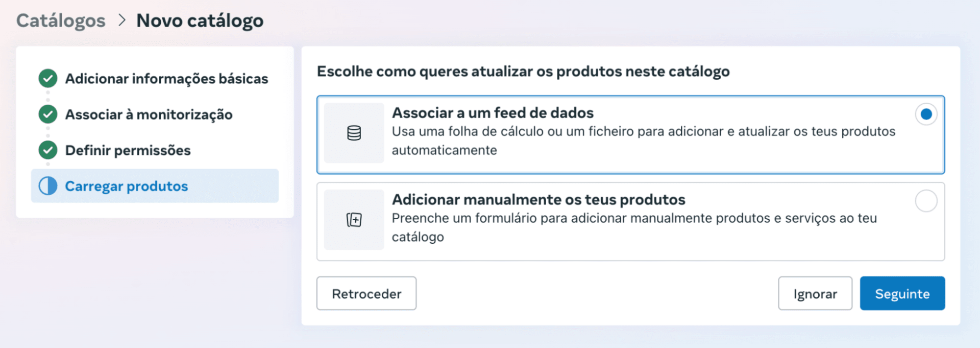Open the Carregar produtos step
Viewport: 980px width, 348px height.
coord(127,186)
